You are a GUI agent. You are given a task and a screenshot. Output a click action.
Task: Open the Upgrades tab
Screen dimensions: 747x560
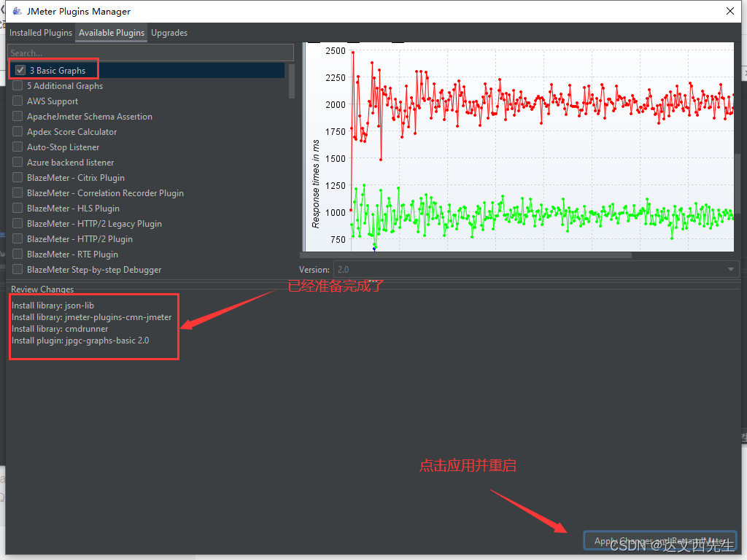(x=169, y=33)
